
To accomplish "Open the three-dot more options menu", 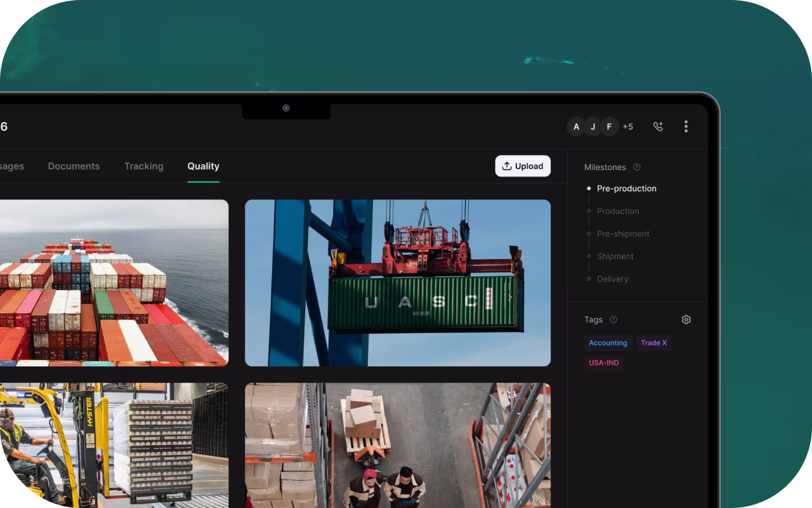I will click(686, 126).
